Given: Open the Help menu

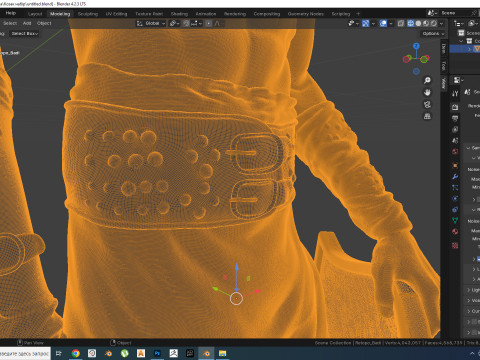Looking at the screenshot, I should (x=11, y=13).
